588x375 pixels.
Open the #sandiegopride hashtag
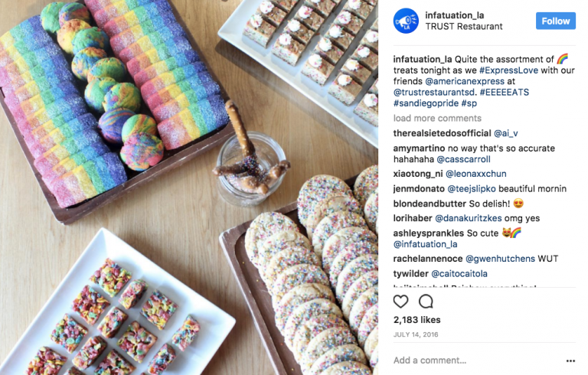426,103
